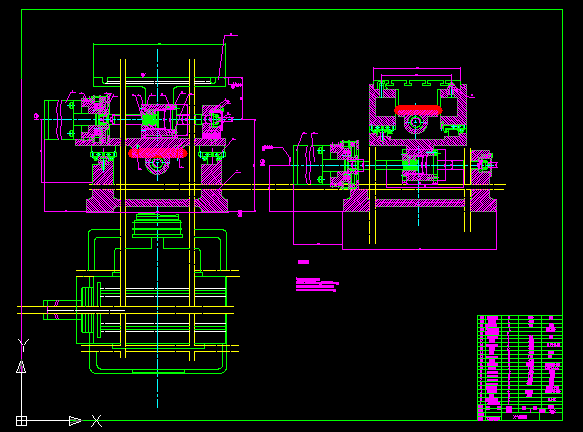Click the UCS origin square icon
Viewport: 583px width, 432px height.
(22, 421)
